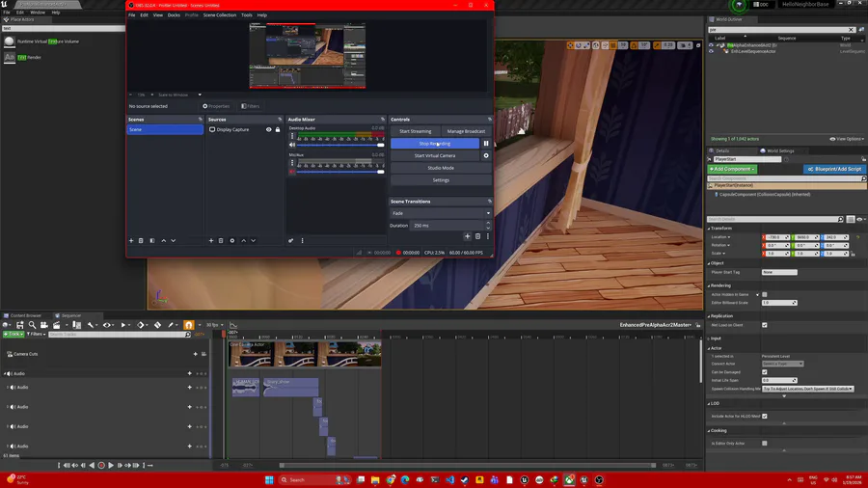Image resolution: width=868 pixels, height=488 pixels.
Task: Add track to Camera Cuts with plus
Action: [196, 354]
